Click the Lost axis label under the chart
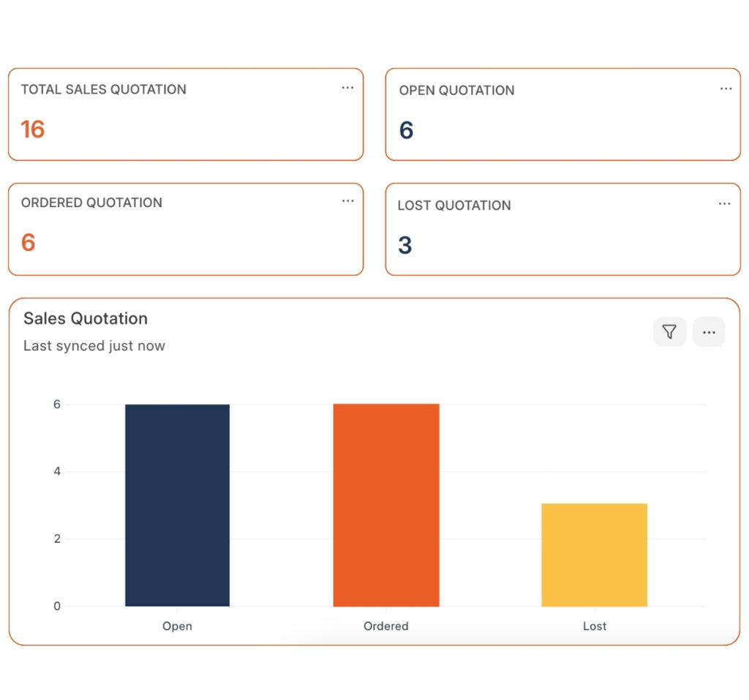 pos(594,626)
